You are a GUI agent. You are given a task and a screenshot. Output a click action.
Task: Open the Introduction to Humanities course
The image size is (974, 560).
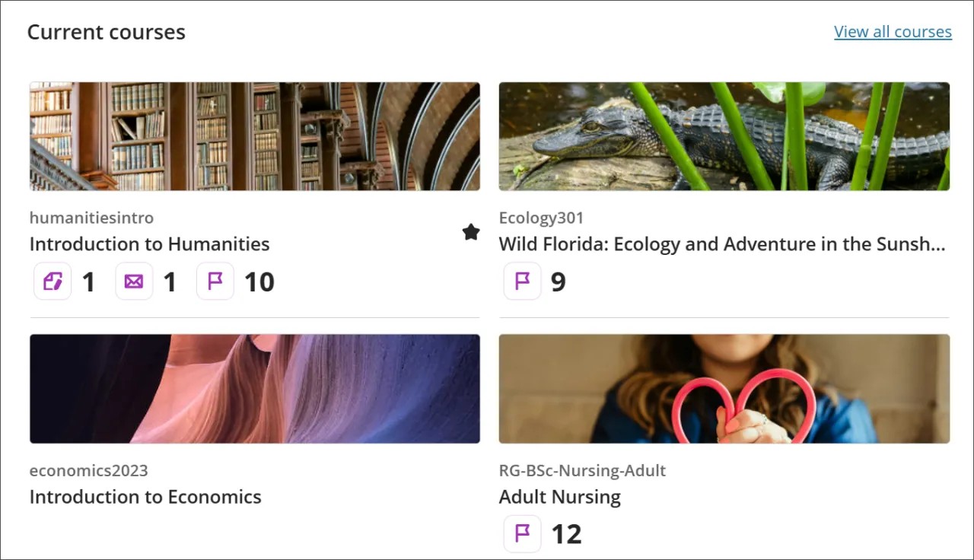pos(149,244)
